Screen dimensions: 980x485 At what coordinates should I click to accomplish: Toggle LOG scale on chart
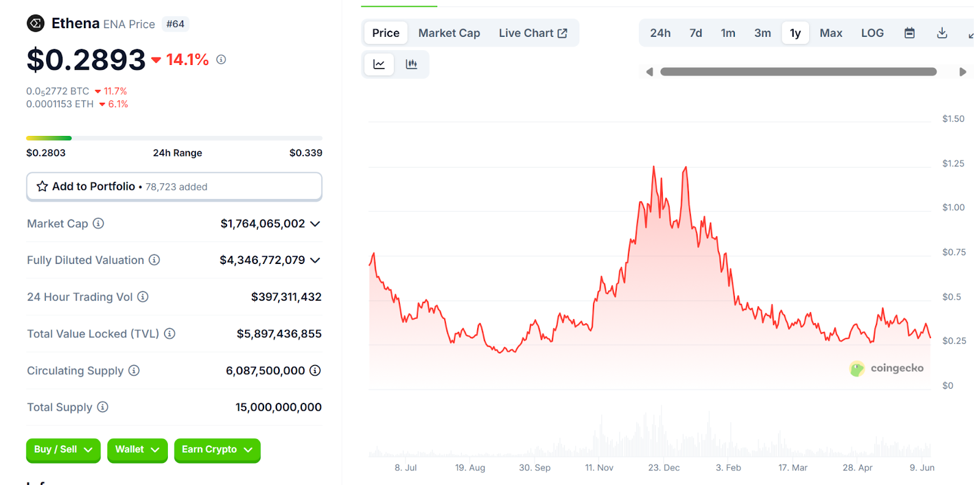(872, 33)
